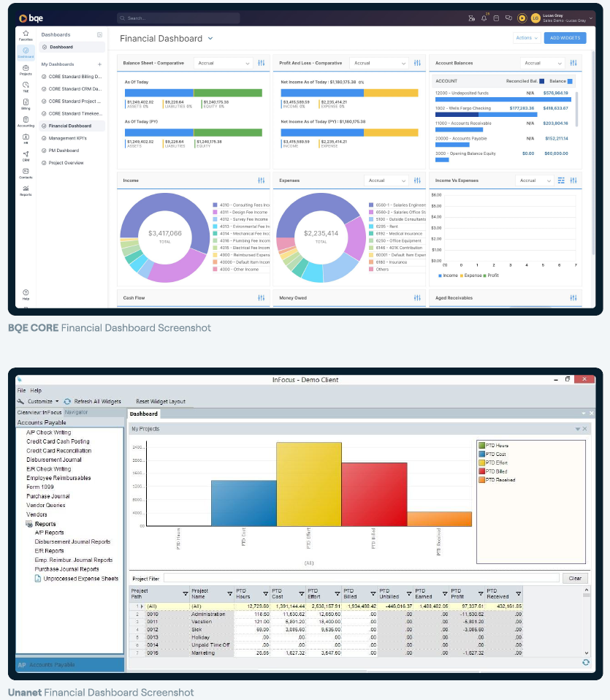The image size is (610, 700).
Task: Open HR module in BQE sidebar
Action: point(26,139)
